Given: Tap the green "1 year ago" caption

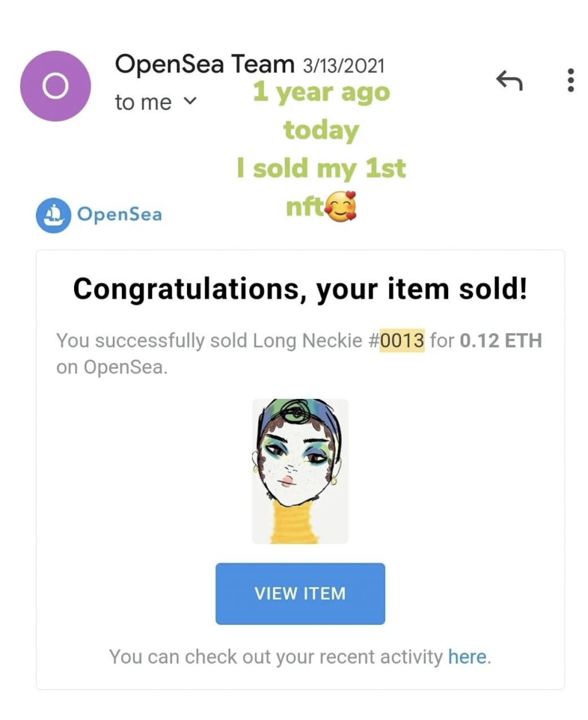Looking at the screenshot, I should click(321, 93).
